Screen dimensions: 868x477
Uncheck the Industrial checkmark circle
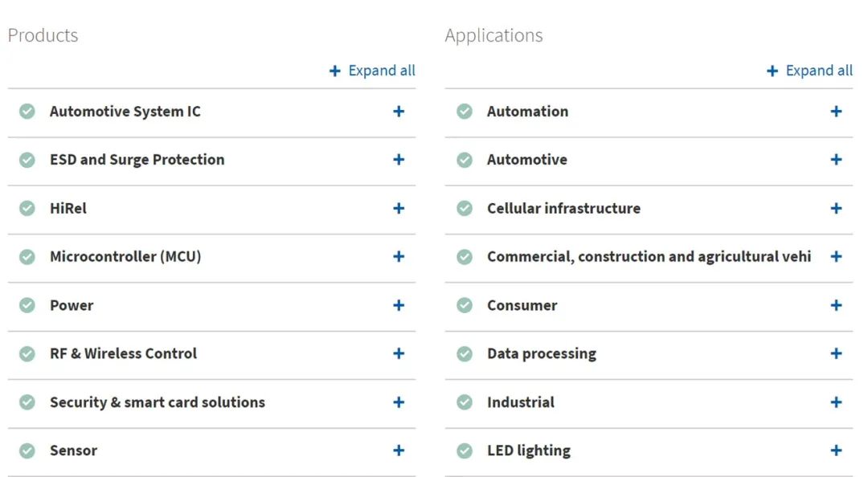465,402
